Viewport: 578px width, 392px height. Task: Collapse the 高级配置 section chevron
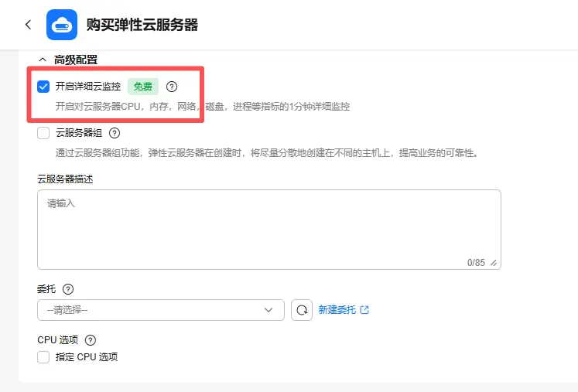point(42,60)
